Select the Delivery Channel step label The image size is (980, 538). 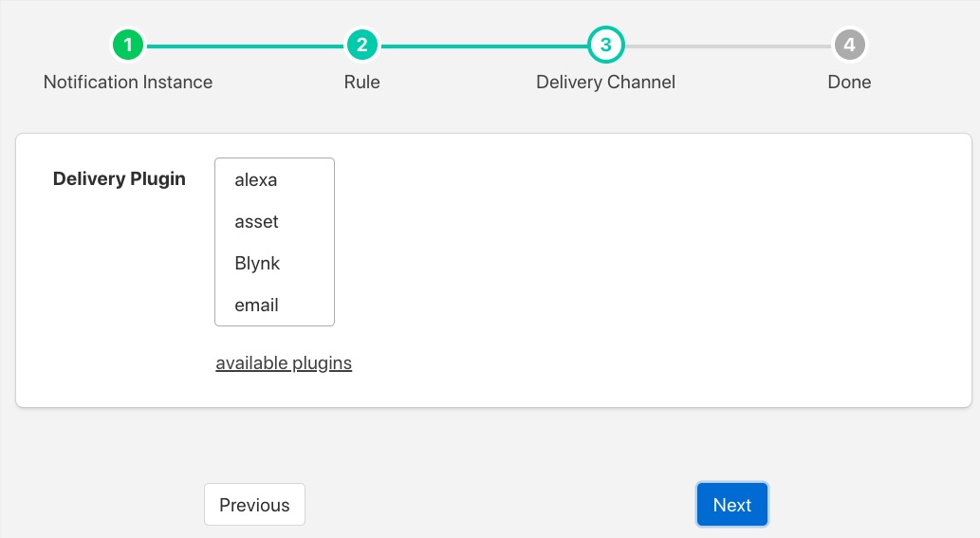(x=605, y=83)
